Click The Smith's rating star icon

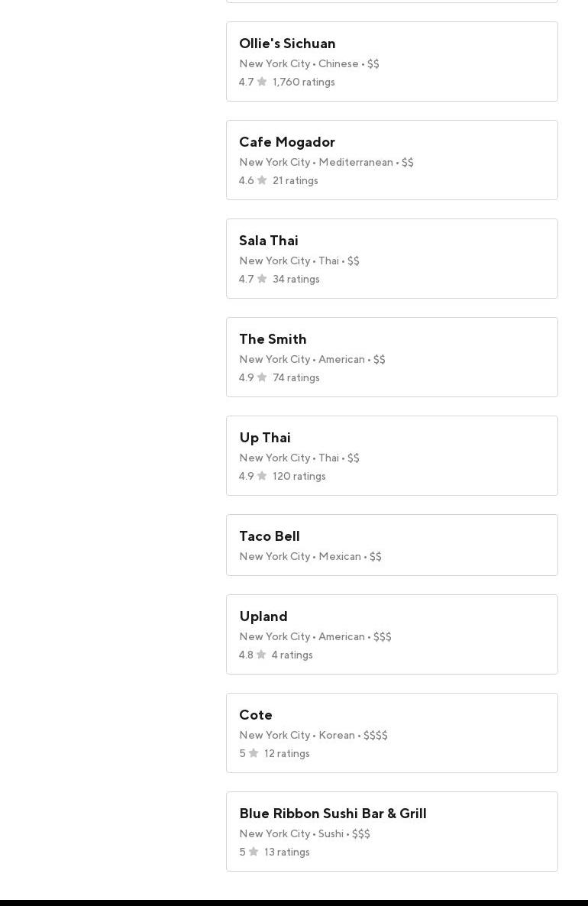pos(262,377)
